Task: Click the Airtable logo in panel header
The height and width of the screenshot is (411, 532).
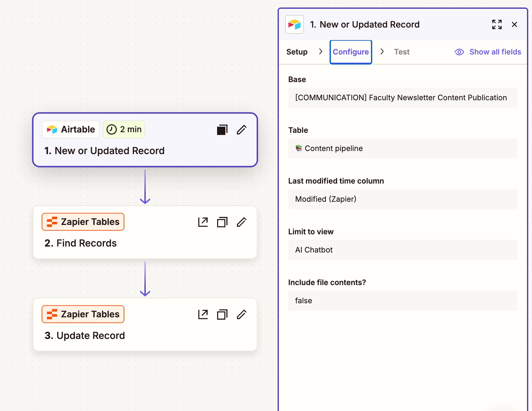Action: pyautogui.click(x=295, y=24)
